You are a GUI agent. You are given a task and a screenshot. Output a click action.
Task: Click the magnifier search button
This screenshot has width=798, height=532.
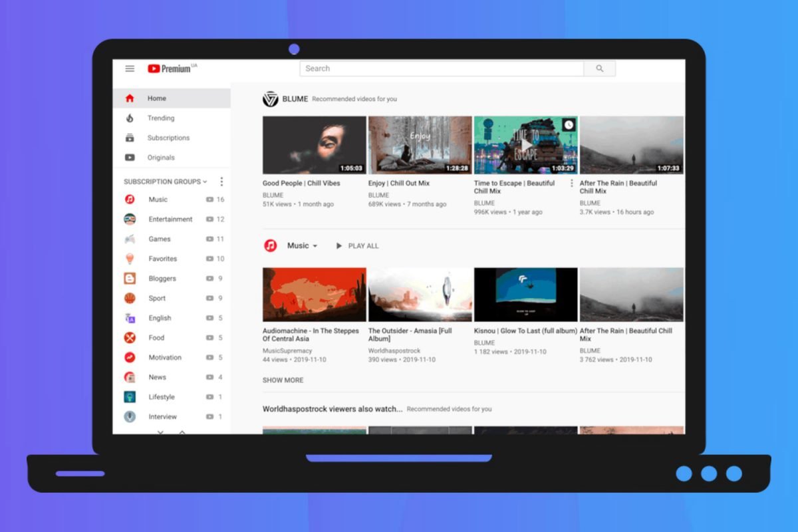[x=600, y=68]
